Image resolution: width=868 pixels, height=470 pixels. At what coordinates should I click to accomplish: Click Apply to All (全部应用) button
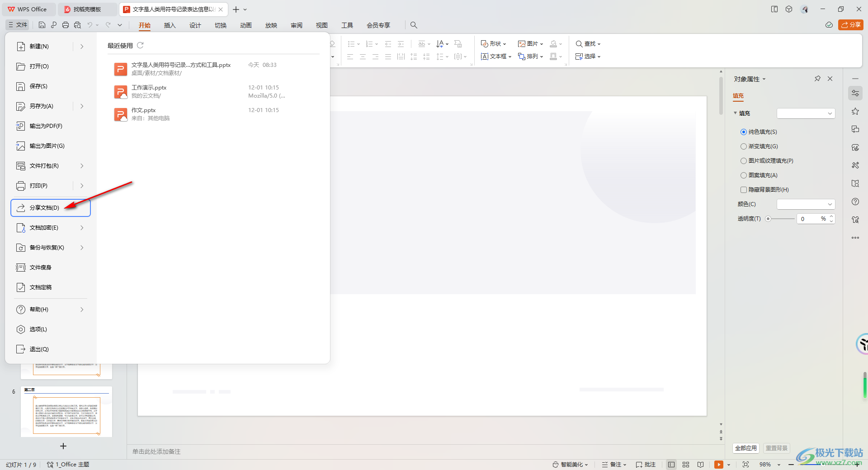745,448
